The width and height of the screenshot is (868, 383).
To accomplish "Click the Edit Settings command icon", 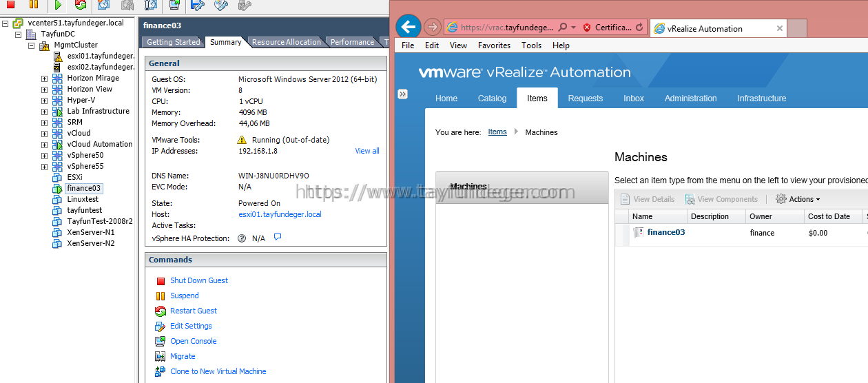I will click(x=161, y=327).
